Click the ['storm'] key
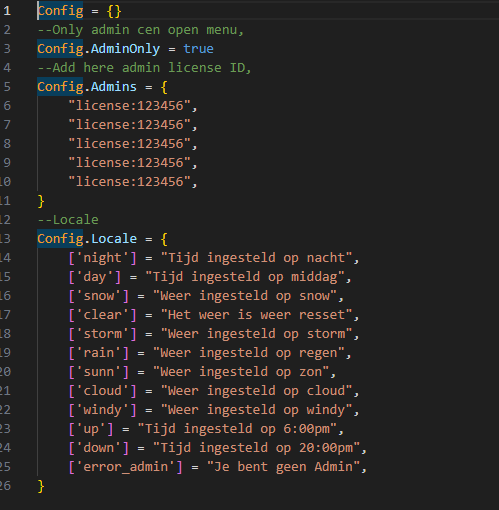The width and height of the screenshot is (499, 510). [102, 334]
